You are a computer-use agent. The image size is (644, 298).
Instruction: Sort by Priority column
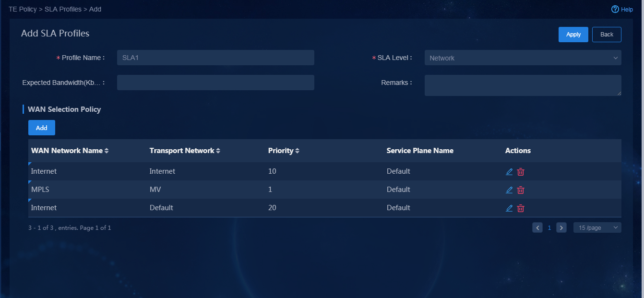click(x=297, y=151)
